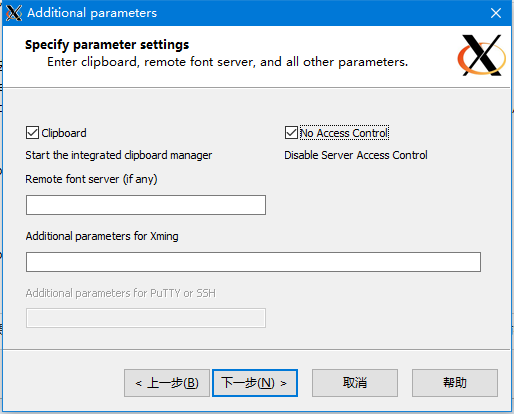
Task: Click the Additional parameters title bar text
Action: (92, 13)
